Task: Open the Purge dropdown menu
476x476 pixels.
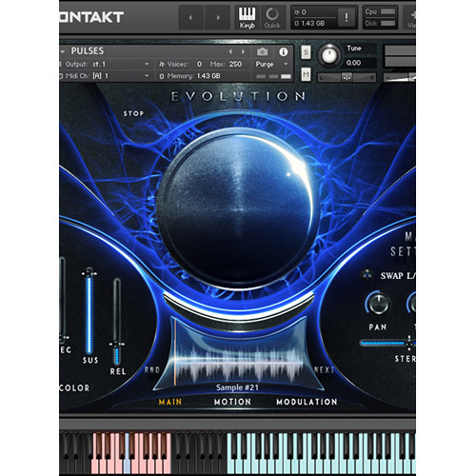Action: pos(272,64)
